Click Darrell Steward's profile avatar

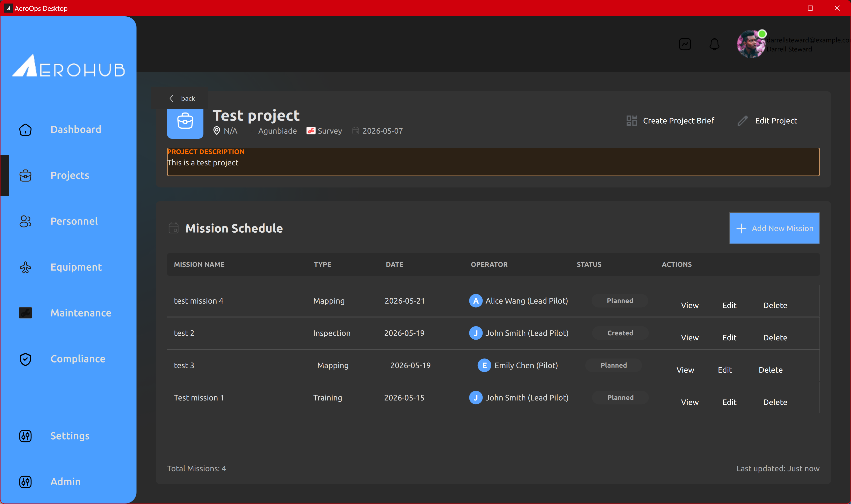click(751, 44)
